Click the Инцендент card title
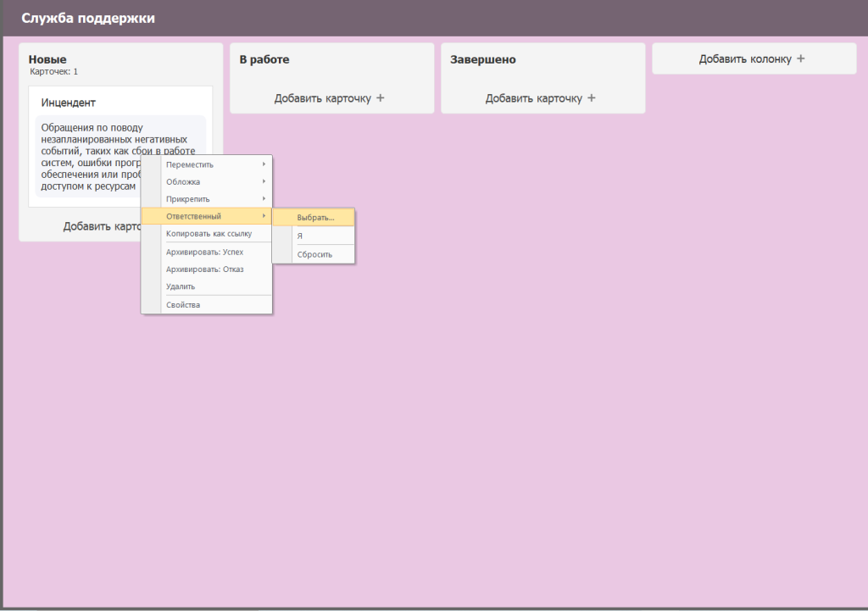Viewport: 868px width, 611px height. 69,103
